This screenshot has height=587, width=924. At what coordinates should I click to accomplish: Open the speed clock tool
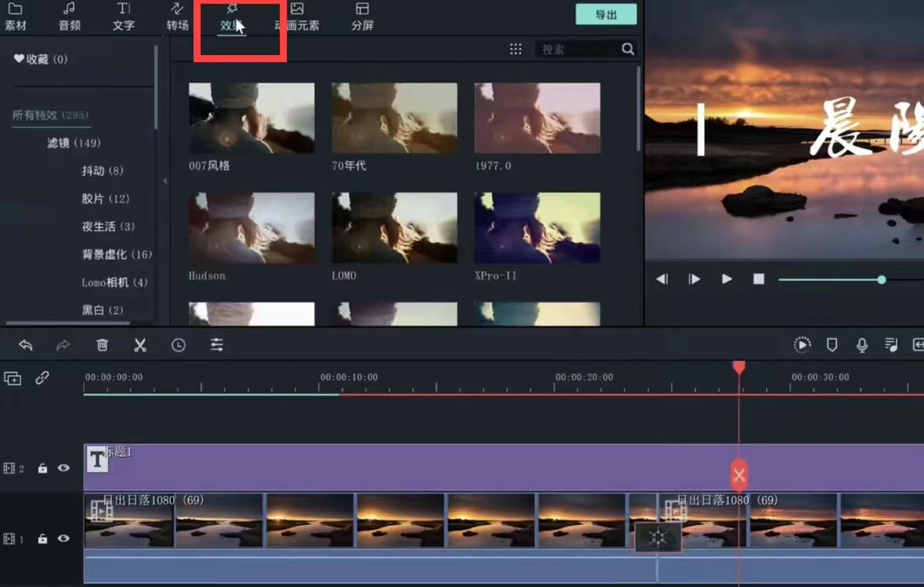(x=178, y=345)
